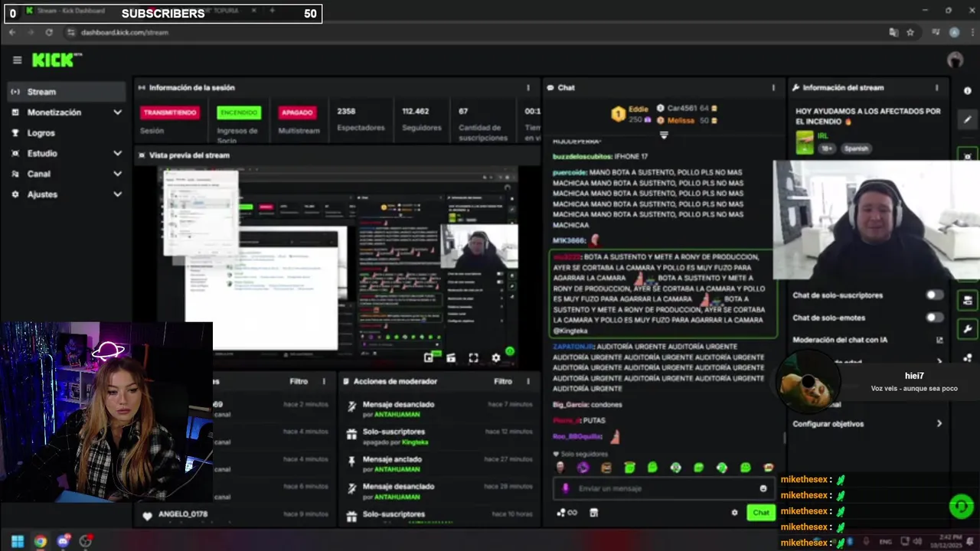The image size is (980, 551).
Task: Click Mensaje desanclado hace 7 minutos entry
Action: [439, 409]
